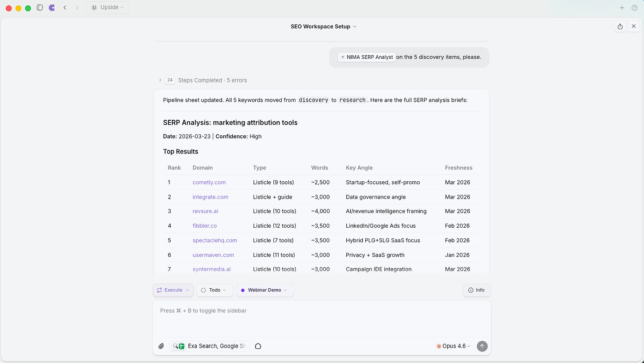
Task: Attach a file using the paperclip icon
Action: 161,346
